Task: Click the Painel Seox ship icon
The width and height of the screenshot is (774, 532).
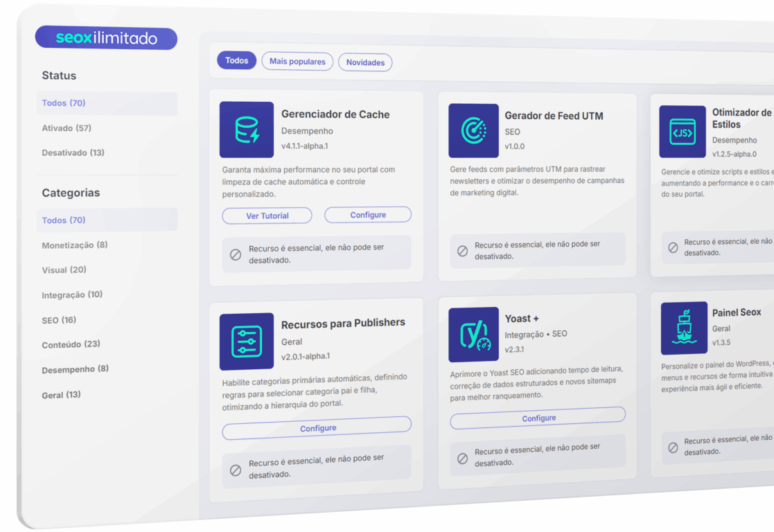Action: point(683,328)
